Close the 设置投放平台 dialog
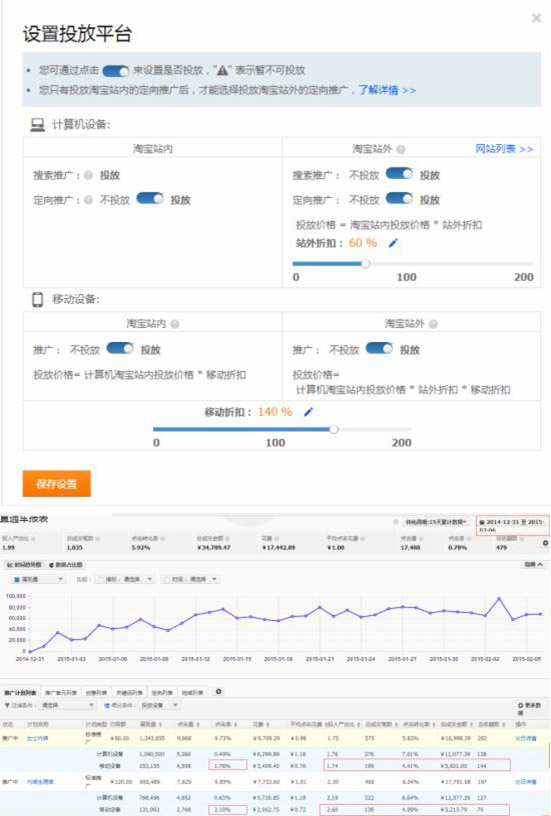The image size is (551, 816). 536,19
